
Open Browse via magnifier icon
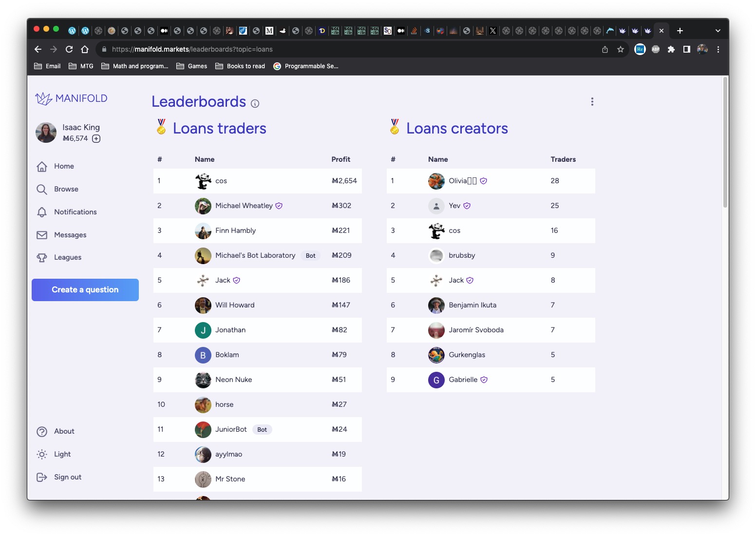42,189
